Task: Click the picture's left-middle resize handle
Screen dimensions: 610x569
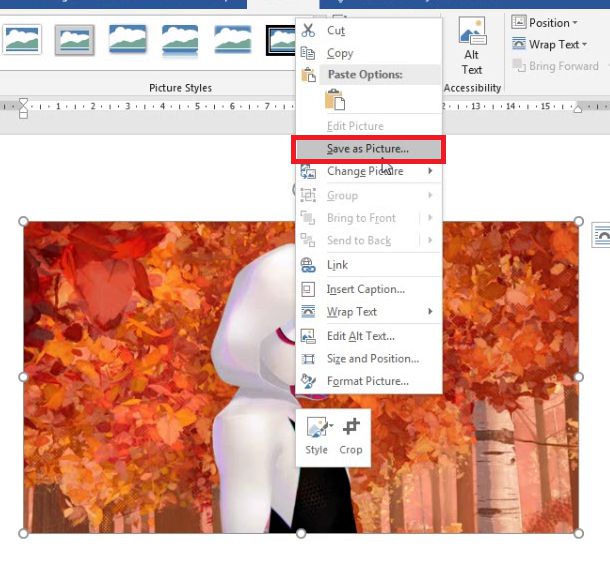Action: [23, 377]
